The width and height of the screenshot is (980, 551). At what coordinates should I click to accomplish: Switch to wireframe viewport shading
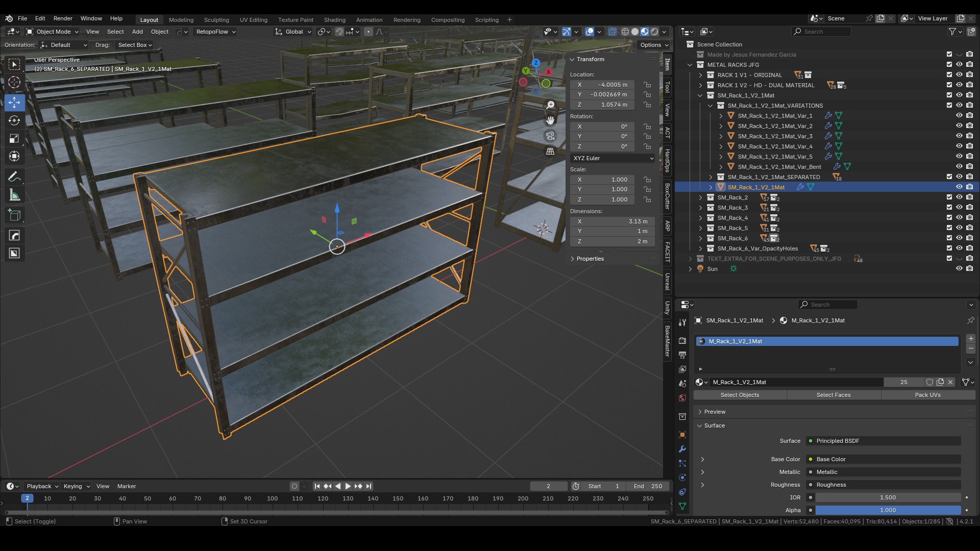625,32
